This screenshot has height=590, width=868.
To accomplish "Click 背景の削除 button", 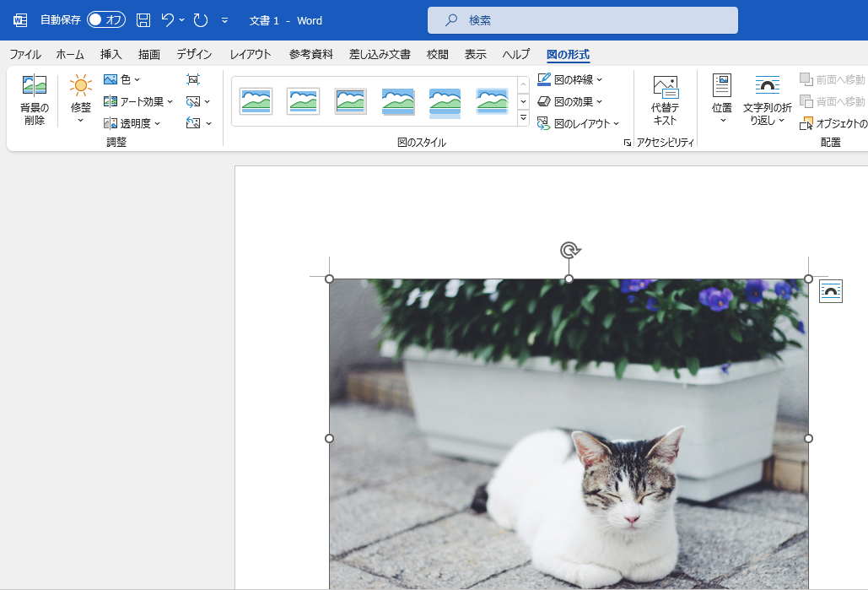I will pyautogui.click(x=35, y=100).
